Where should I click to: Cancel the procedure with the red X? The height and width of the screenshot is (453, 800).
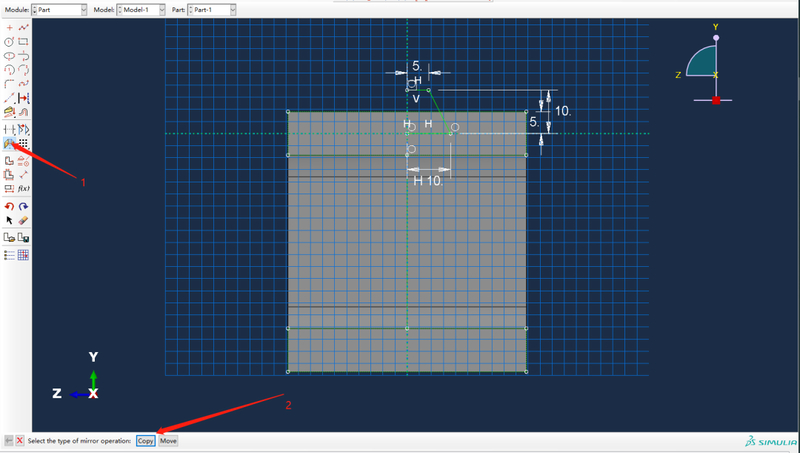click(x=19, y=440)
